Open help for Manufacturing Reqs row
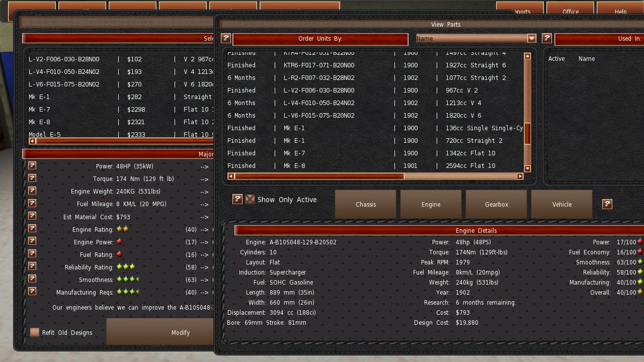This screenshot has height=362, width=644. [32, 291]
